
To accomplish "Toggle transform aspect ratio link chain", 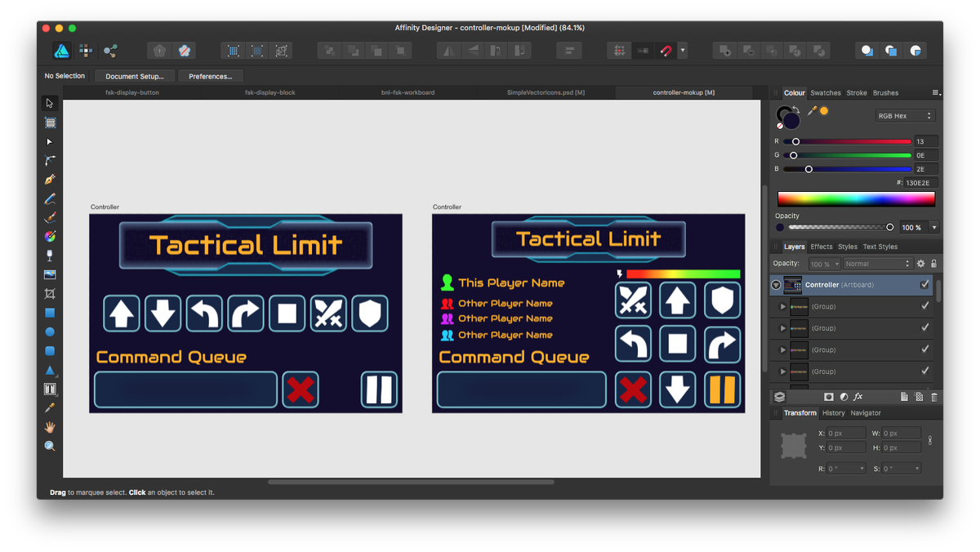I will 929,440.
